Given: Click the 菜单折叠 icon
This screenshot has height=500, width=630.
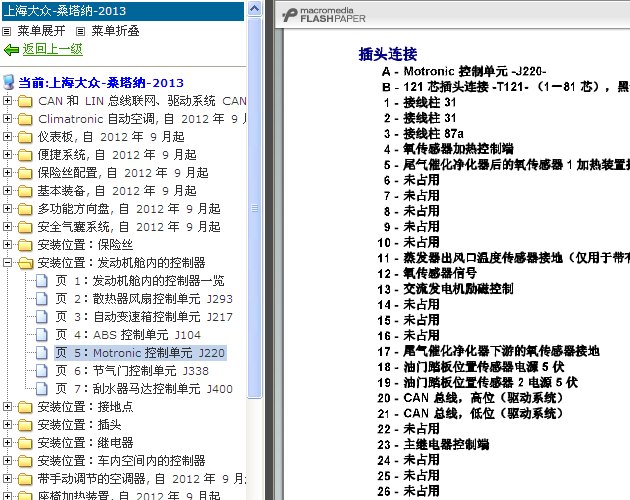Looking at the screenshot, I should point(81,31).
